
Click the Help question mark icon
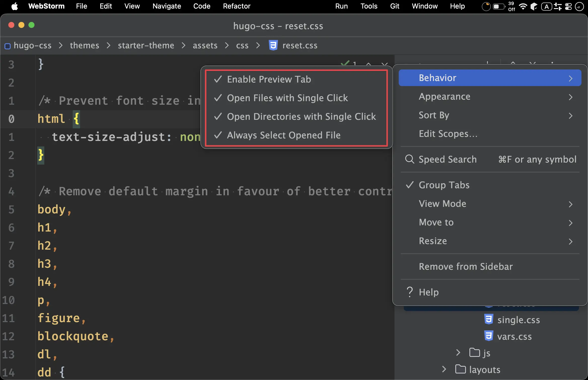410,292
